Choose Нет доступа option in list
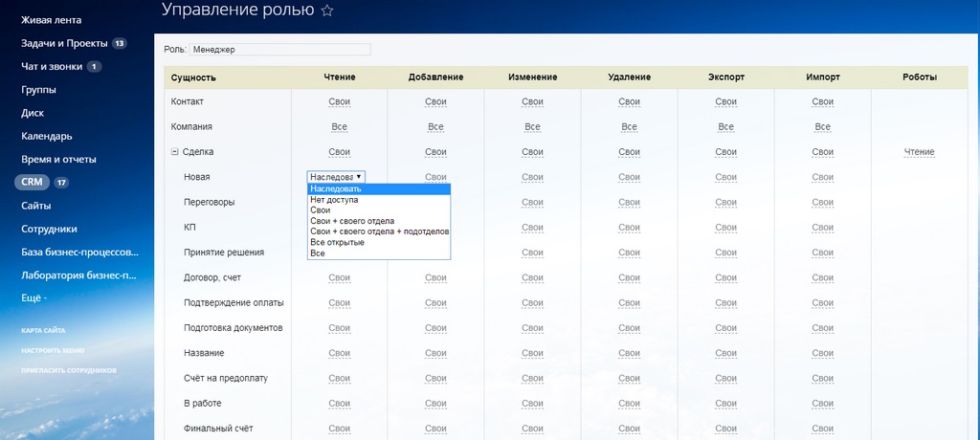The width and height of the screenshot is (980, 440). 379,200
